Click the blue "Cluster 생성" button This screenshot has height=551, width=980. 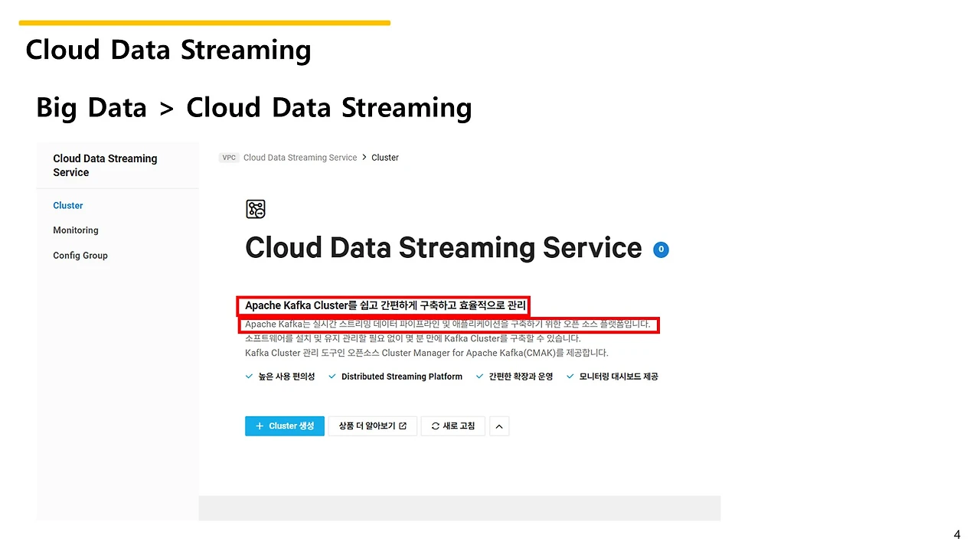click(x=285, y=426)
